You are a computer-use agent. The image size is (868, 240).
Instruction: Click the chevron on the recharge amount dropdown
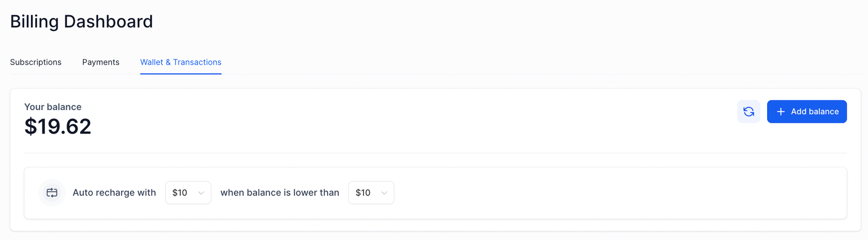[201, 193]
